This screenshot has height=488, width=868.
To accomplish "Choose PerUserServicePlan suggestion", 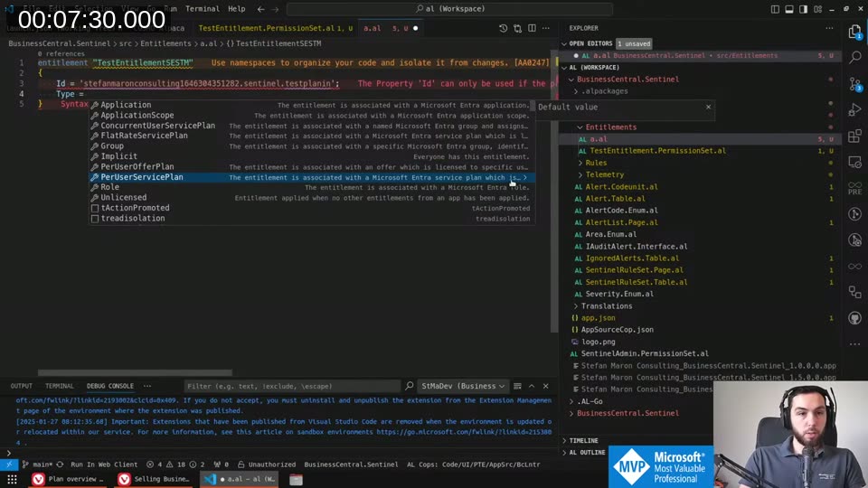I will click(x=312, y=177).
